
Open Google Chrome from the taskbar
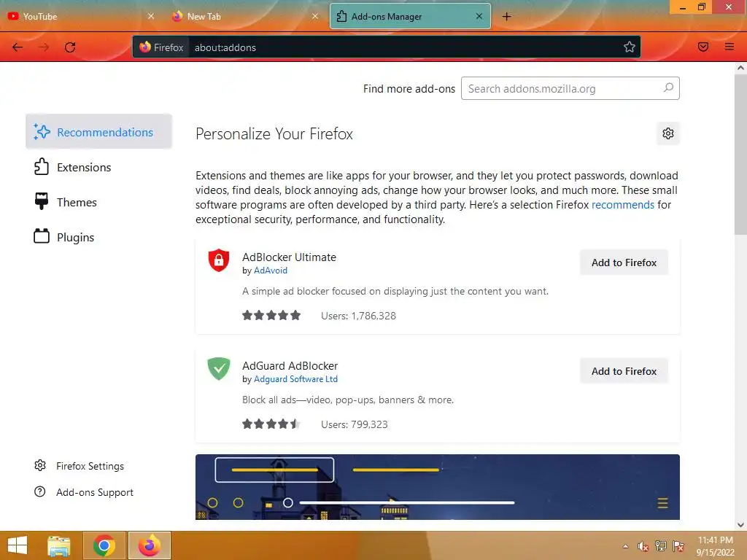click(x=104, y=545)
